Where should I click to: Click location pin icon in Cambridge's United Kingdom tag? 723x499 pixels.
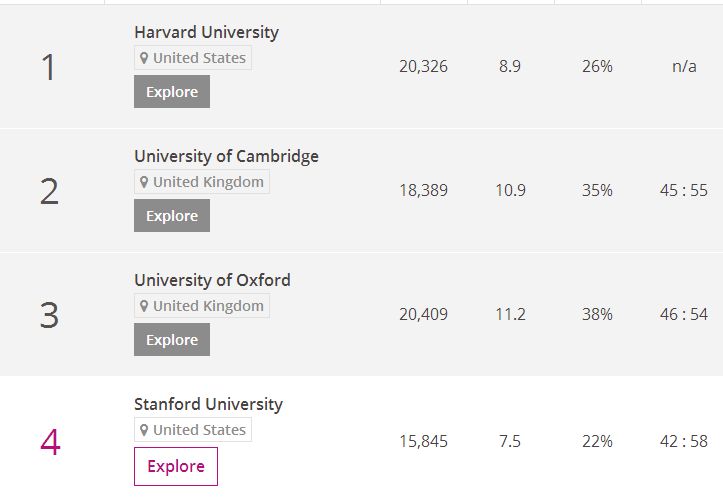[144, 182]
